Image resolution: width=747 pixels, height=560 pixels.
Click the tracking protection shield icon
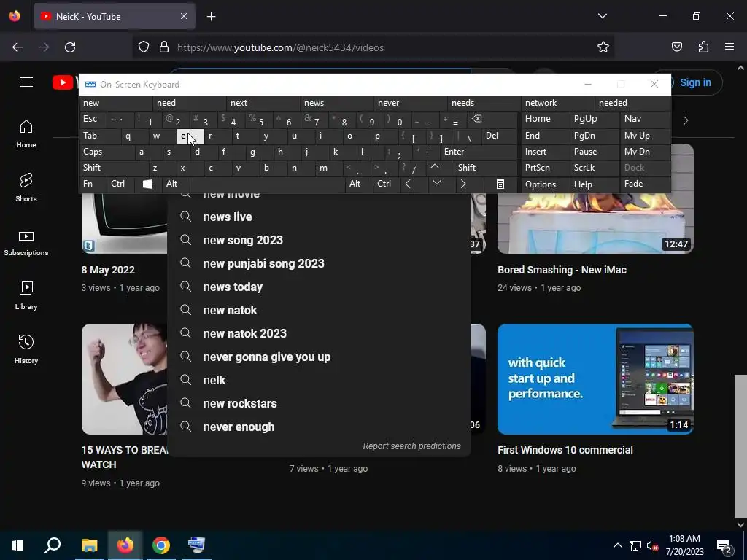click(x=144, y=47)
